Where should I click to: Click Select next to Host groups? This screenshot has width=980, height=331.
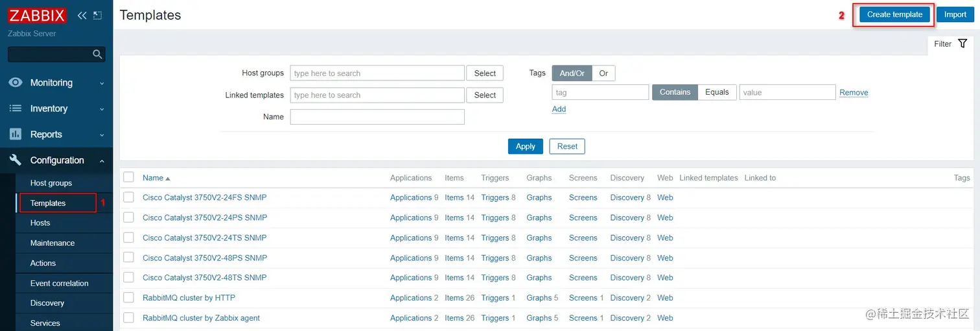point(485,73)
